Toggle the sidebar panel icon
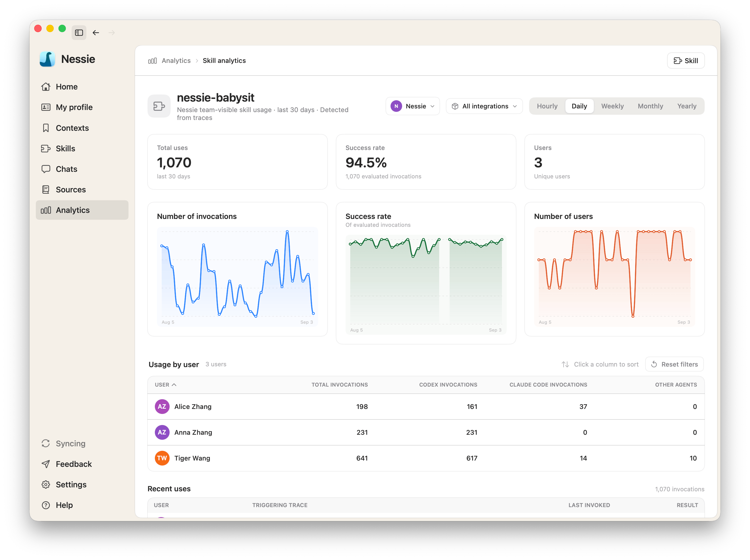The image size is (750, 560). 79,33
